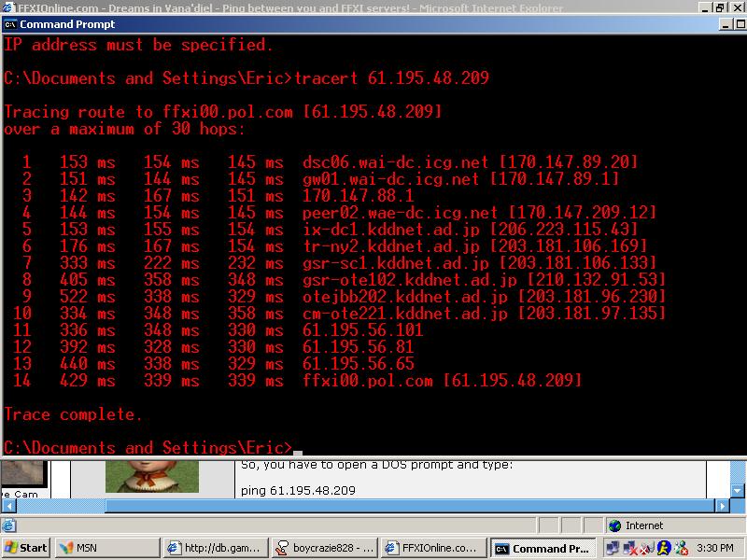
Task: Open the MSN Messenger tray icon
Action: [682, 548]
